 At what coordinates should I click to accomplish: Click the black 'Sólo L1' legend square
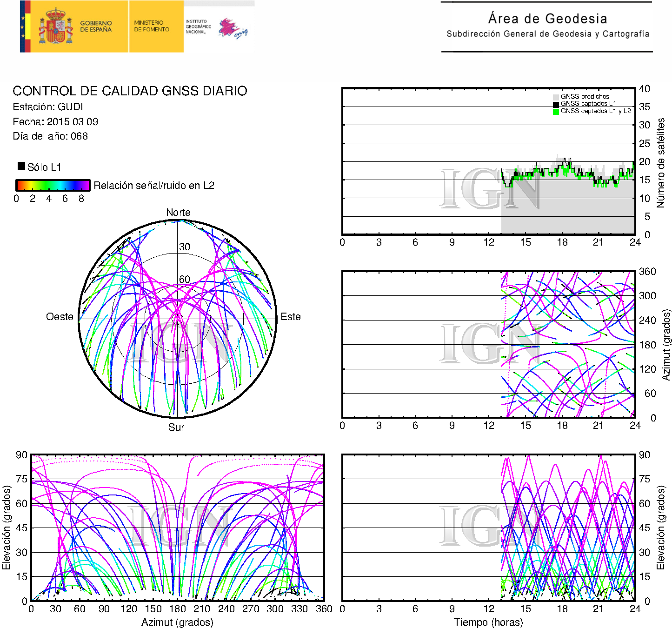[21, 166]
